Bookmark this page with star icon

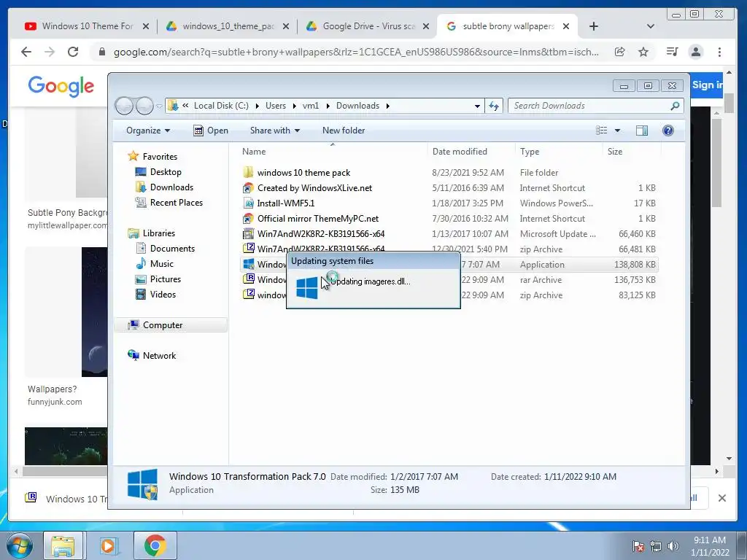coord(643,52)
